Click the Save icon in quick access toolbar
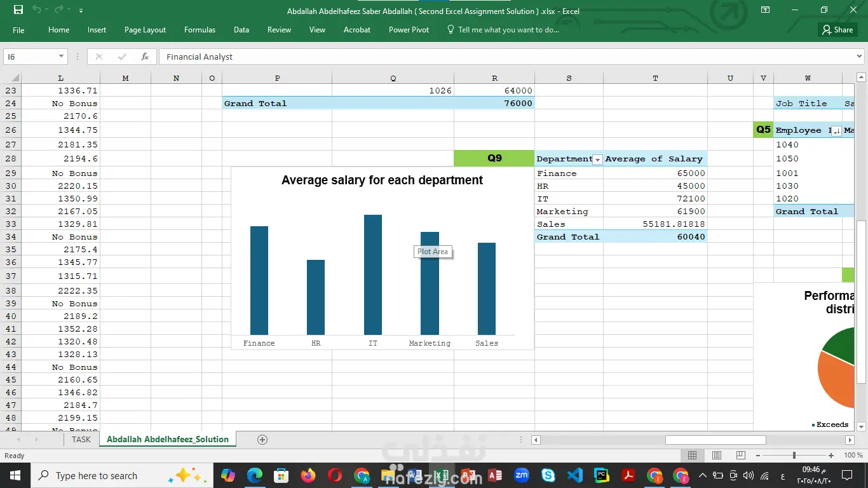The width and height of the screenshot is (868, 488). point(18,10)
